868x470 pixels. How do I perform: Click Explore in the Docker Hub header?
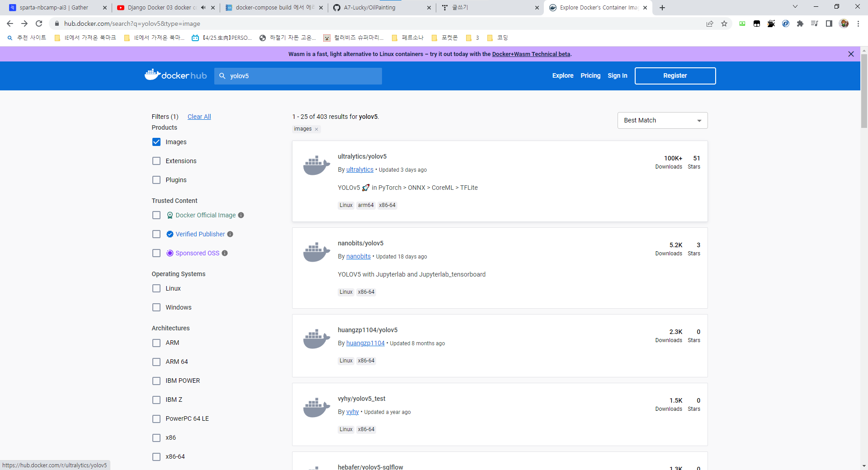pos(563,75)
